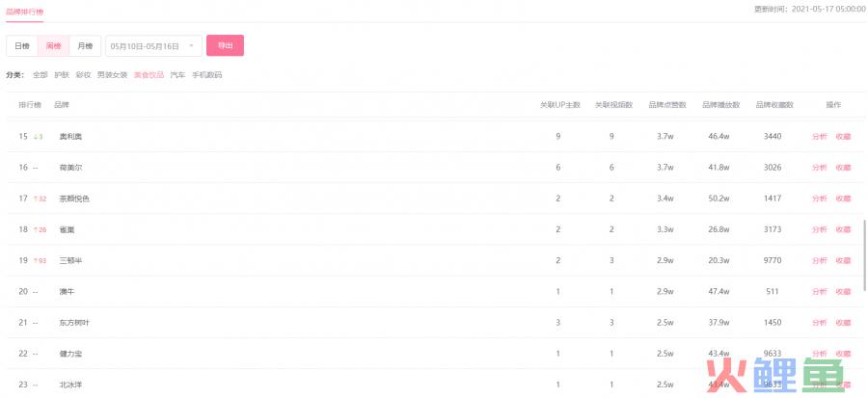Click the 东方树叶 brand name
Viewport: 868px width, 398px height.
[x=74, y=322]
